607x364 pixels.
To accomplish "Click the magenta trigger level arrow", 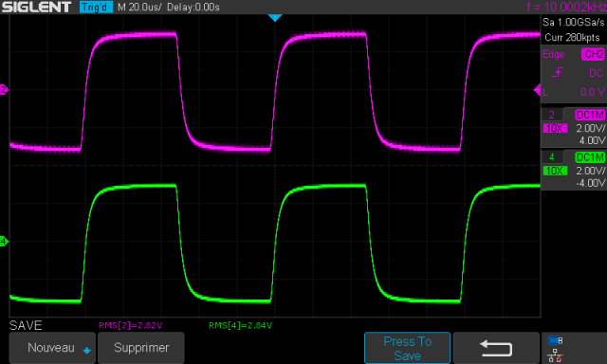I will [x=537, y=90].
